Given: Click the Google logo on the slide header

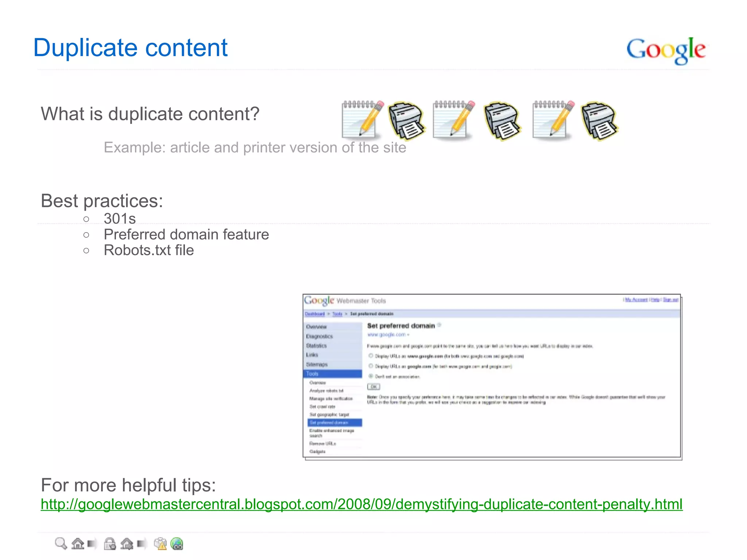Looking at the screenshot, I should (666, 50).
